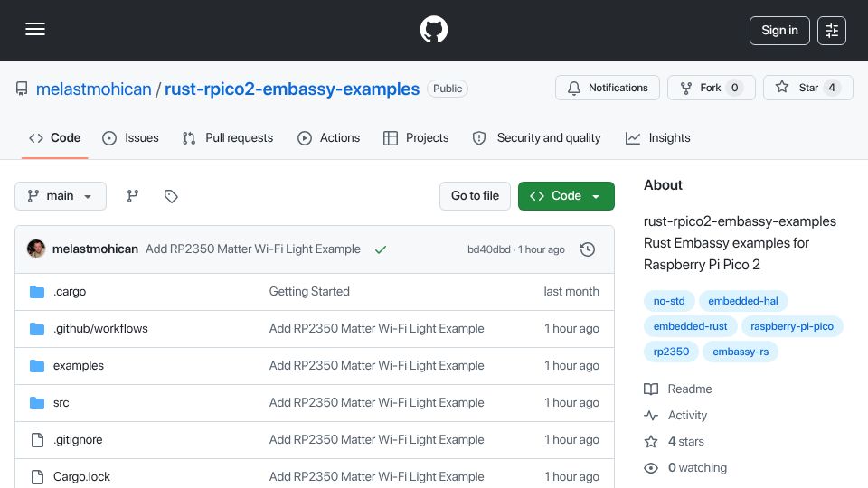Open the Activity link
The height and width of the screenshot is (488, 868).
point(675,416)
